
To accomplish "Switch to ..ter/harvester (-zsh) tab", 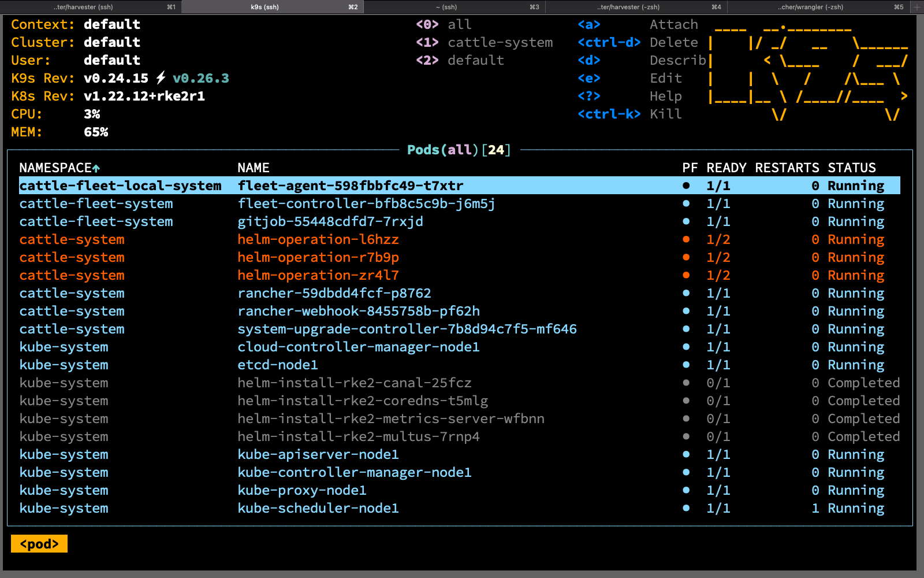I will 636,7.
